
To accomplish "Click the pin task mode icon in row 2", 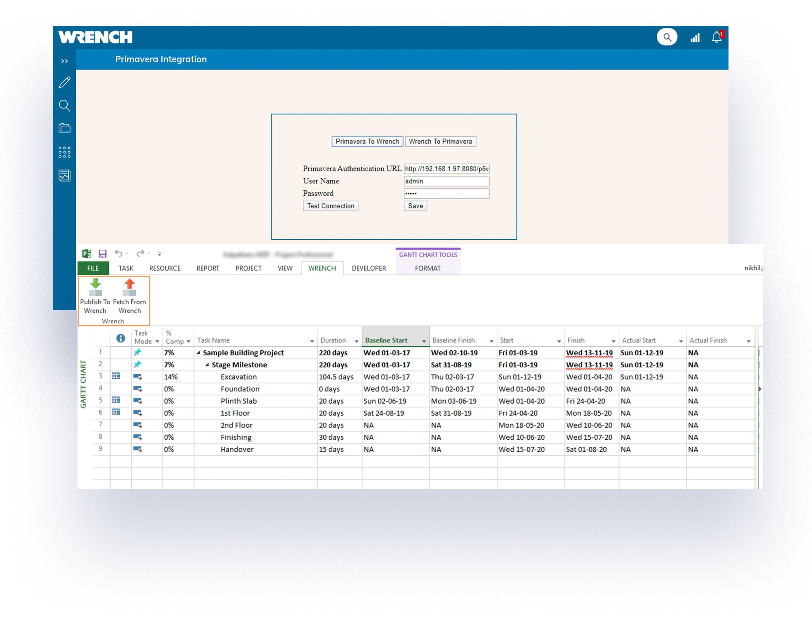I will point(138,364).
